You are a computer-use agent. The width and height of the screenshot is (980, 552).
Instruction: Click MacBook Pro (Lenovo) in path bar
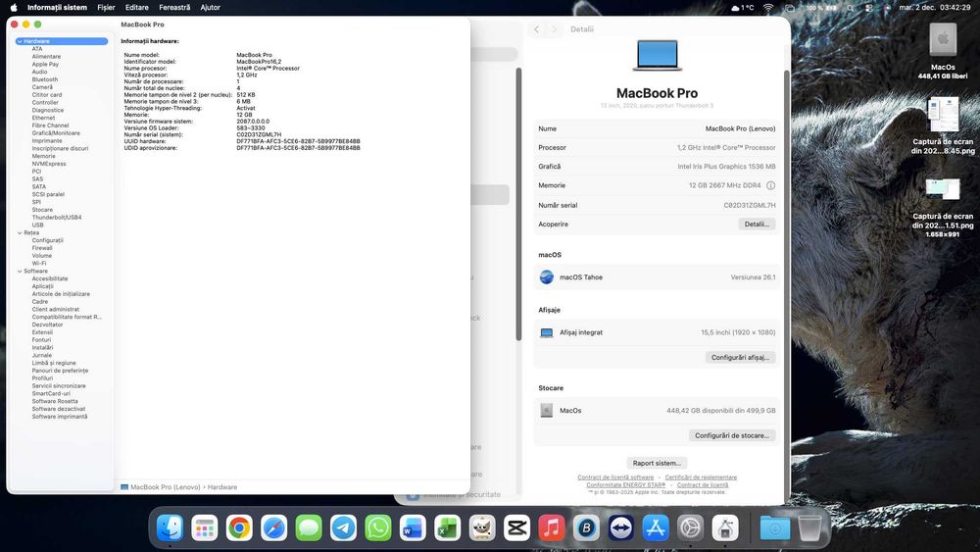click(165, 487)
